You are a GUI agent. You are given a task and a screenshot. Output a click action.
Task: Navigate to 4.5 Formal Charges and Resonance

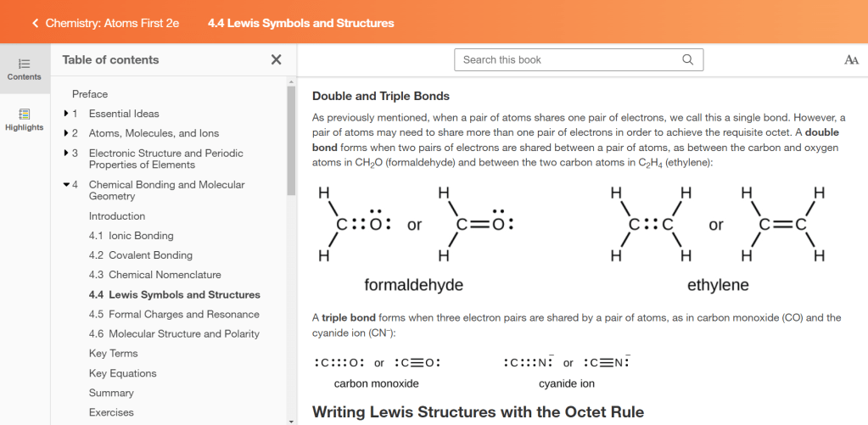click(x=174, y=314)
